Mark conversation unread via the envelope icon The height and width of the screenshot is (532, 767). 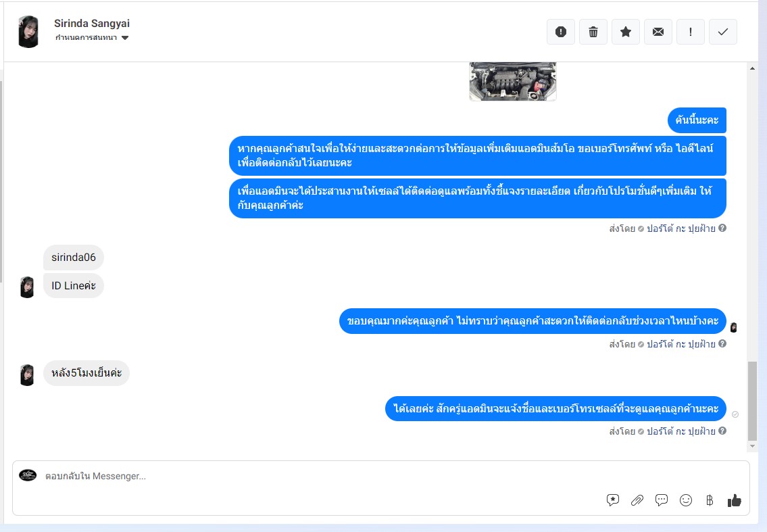[x=658, y=32]
